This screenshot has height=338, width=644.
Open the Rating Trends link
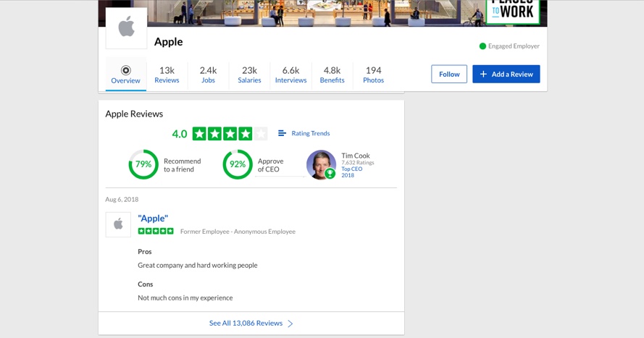point(311,133)
